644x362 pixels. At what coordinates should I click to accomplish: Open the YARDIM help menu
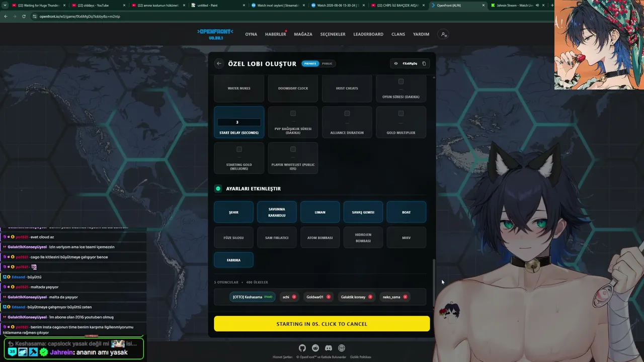[x=421, y=34]
